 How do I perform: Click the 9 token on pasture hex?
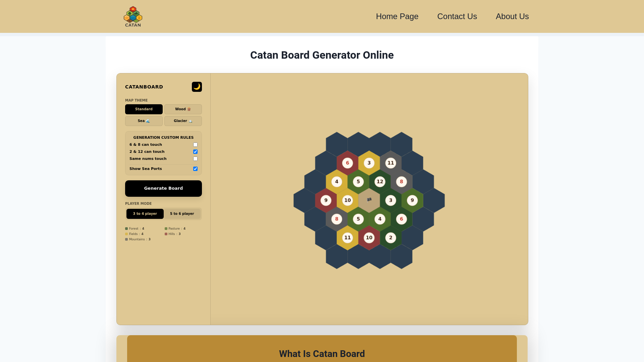pos(412,200)
